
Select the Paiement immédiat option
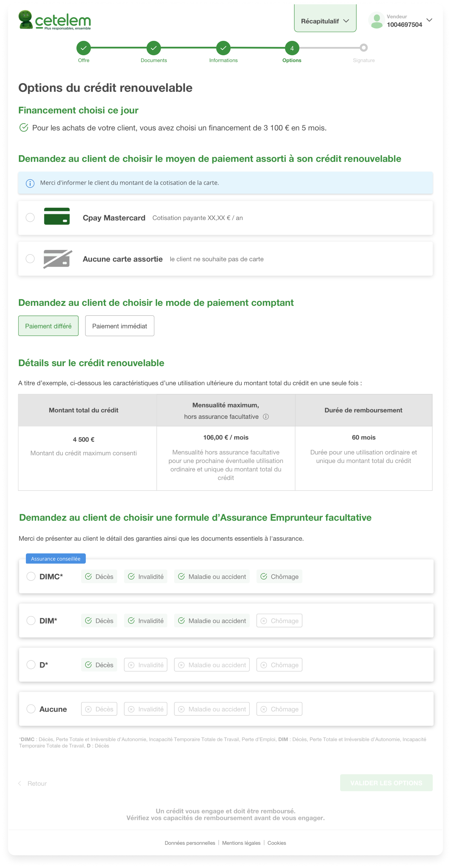[120, 326]
